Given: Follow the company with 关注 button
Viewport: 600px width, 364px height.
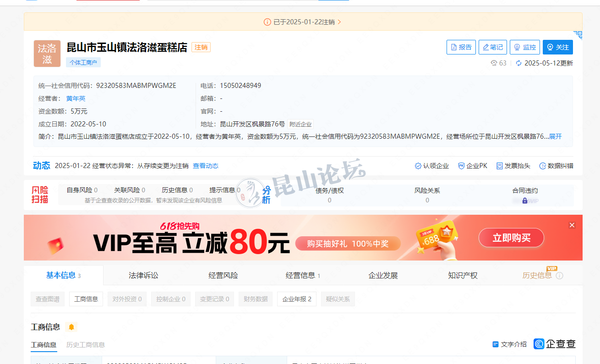Looking at the screenshot, I should (557, 47).
